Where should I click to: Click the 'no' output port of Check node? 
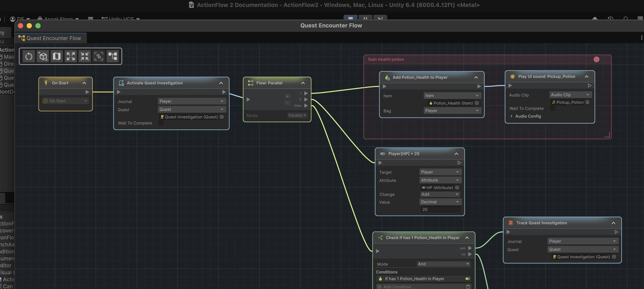point(470,254)
